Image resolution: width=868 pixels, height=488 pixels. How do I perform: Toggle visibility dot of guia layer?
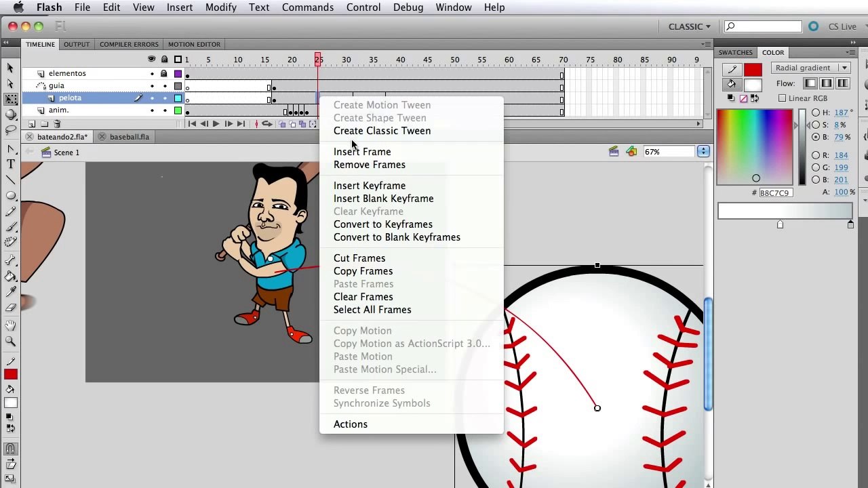point(152,86)
